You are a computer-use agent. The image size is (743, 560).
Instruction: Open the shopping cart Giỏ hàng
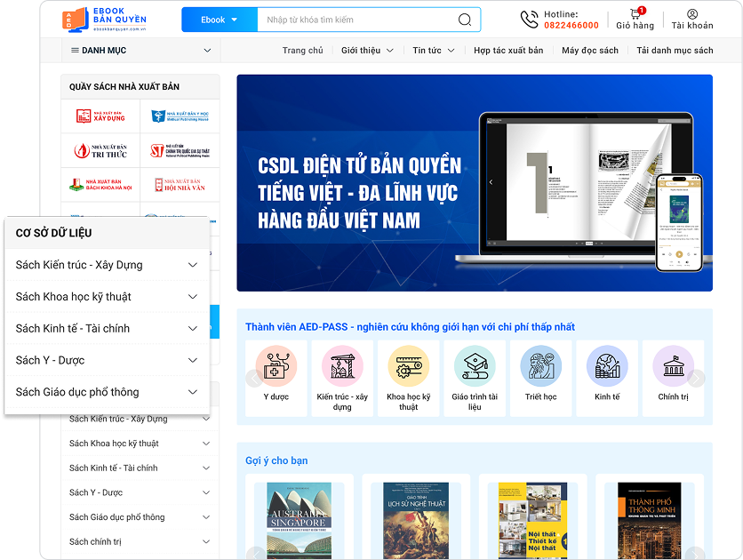(x=635, y=15)
